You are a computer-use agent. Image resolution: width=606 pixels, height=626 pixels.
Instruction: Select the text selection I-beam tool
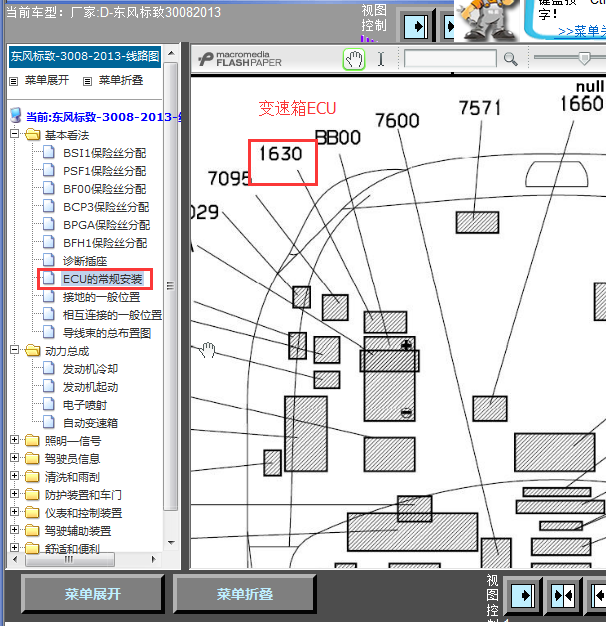(x=381, y=59)
